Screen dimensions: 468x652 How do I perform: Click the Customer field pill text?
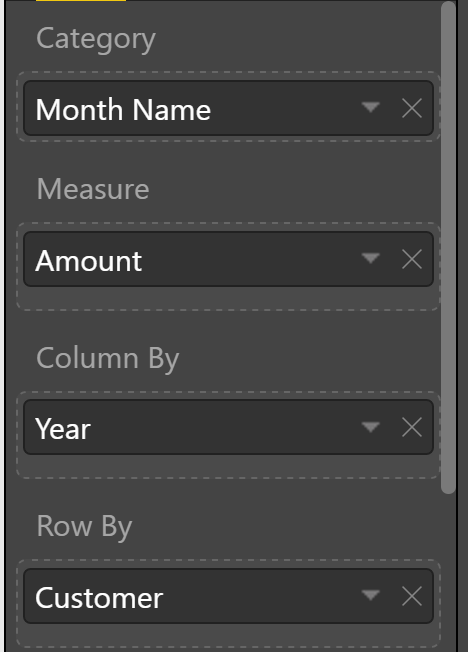(x=99, y=598)
